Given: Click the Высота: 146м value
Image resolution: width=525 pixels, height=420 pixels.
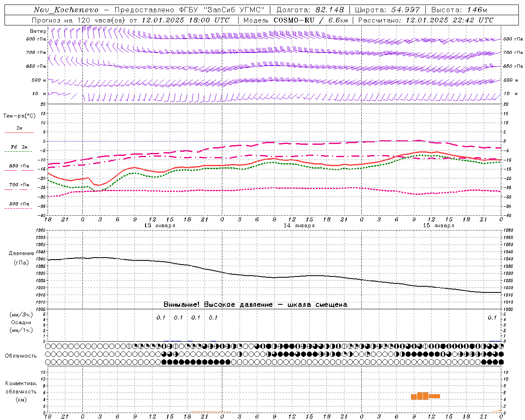Looking at the screenshot, I should tap(459, 10).
